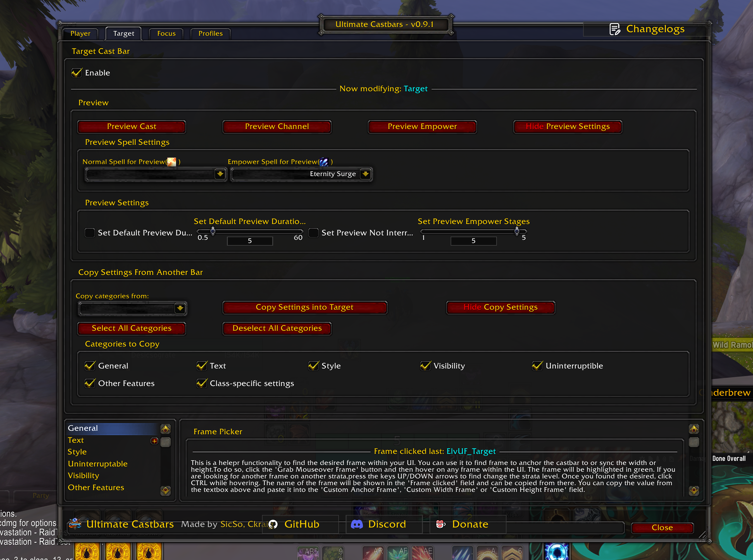The height and width of the screenshot is (560, 753).
Task: Click the plus icon beside Text
Action: click(x=154, y=441)
